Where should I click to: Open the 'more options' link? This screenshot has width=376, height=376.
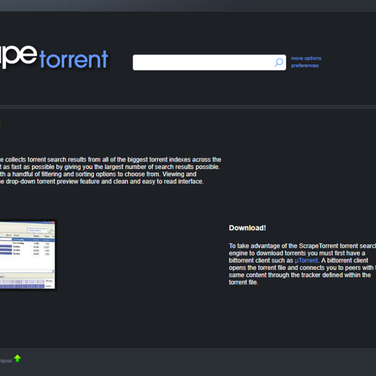click(306, 58)
